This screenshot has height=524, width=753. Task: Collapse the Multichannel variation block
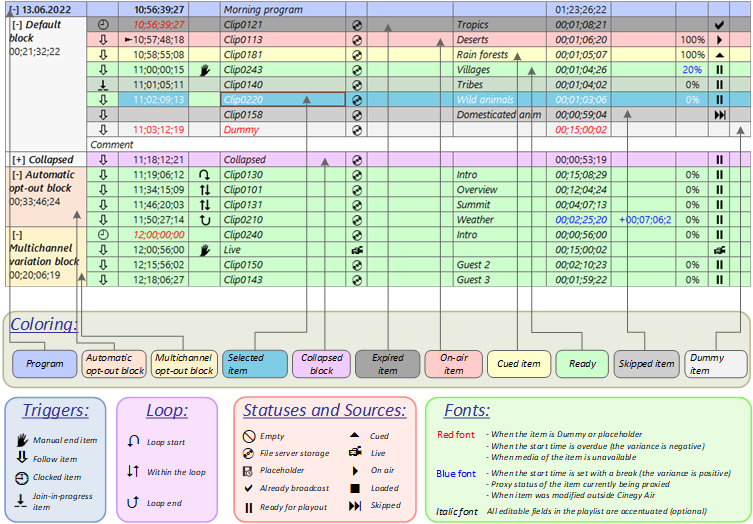17,234
